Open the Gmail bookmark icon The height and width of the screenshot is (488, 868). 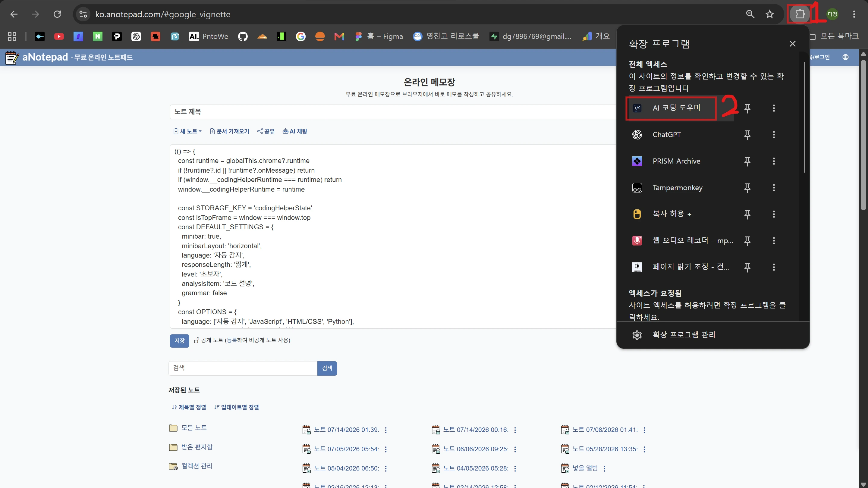tap(339, 36)
